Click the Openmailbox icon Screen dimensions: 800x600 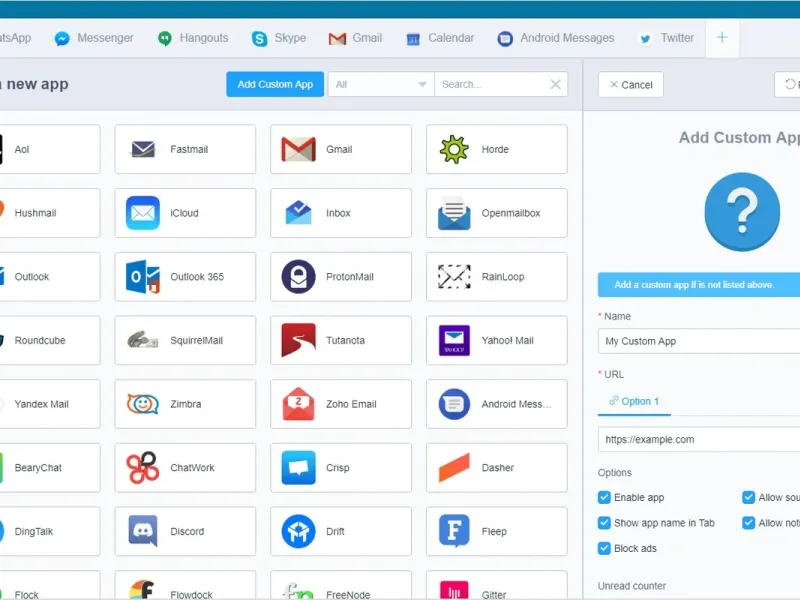coord(454,213)
